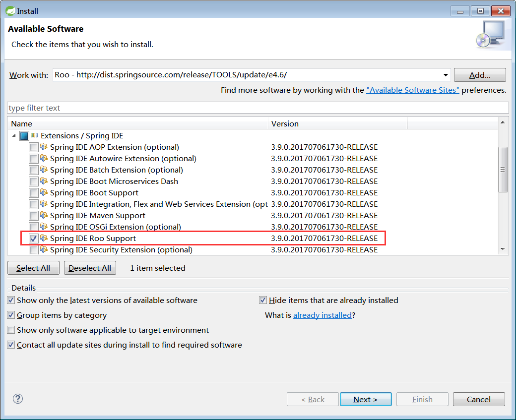Click the Select All button
The width and height of the screenshot is (516, 420).
(33, 268)
